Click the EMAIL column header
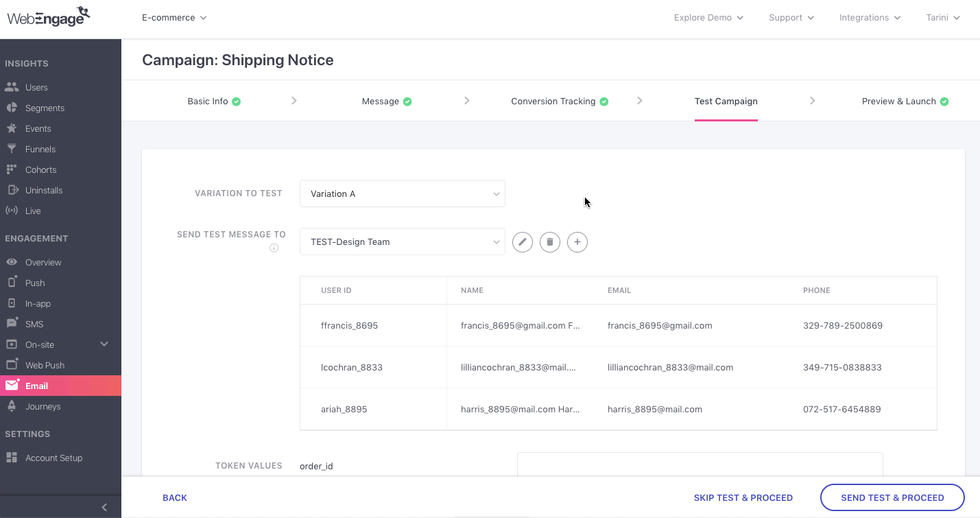Image resolution: width=980 pixels, height=518 pixels. (619, 290)
